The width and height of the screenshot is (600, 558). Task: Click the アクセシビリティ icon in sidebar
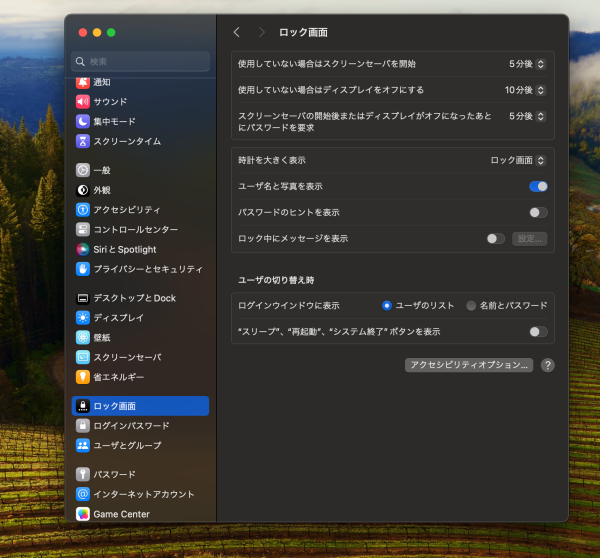click(x=83, y=210)
